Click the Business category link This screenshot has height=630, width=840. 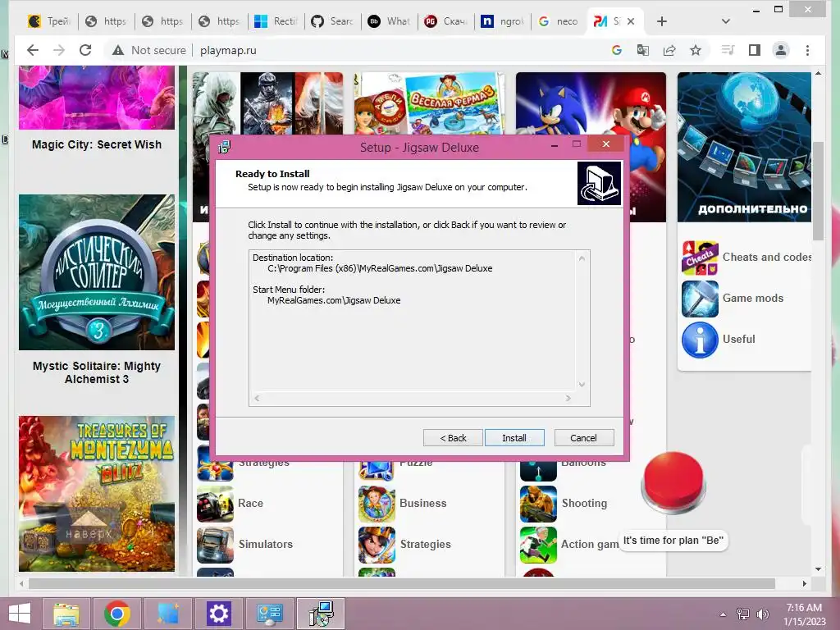422,503
